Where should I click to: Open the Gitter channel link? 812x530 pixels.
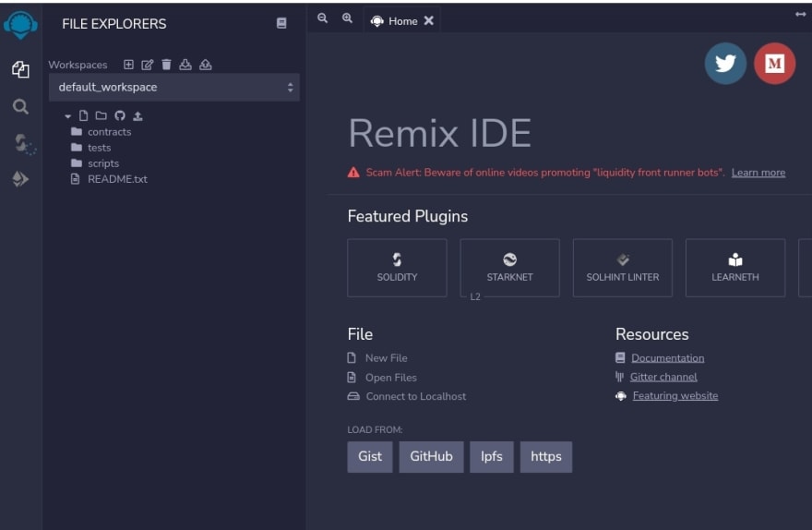663,377
